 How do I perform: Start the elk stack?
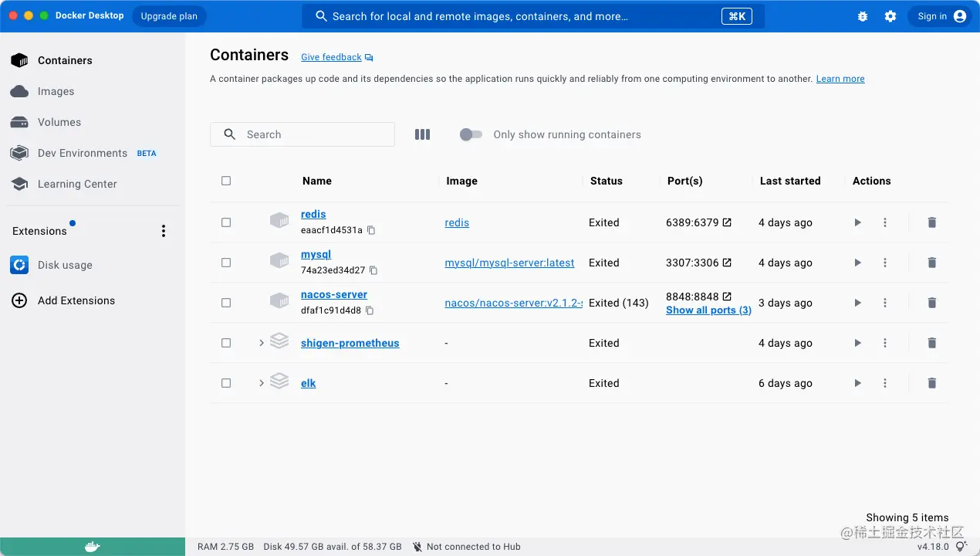coord(857,383)
